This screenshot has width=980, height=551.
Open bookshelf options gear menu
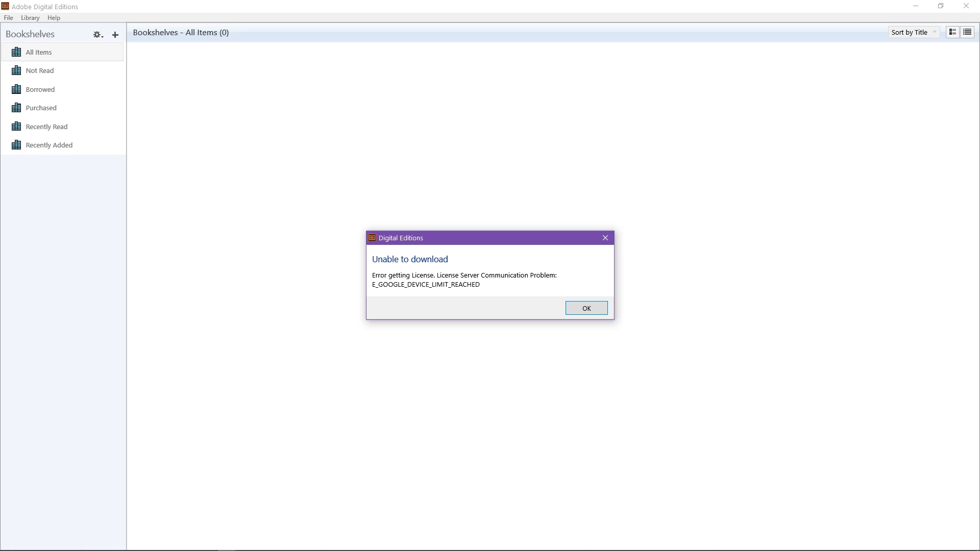click(97, 35)
